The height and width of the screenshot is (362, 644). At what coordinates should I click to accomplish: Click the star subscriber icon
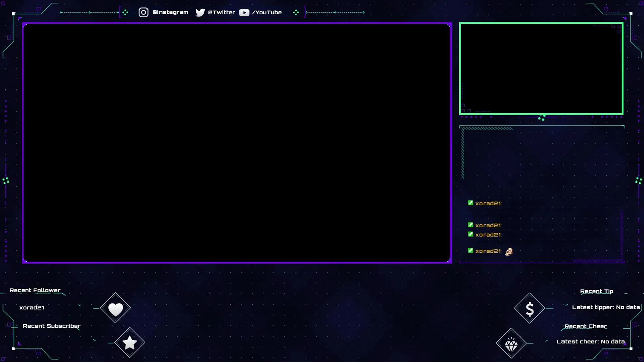coord(130,343)
